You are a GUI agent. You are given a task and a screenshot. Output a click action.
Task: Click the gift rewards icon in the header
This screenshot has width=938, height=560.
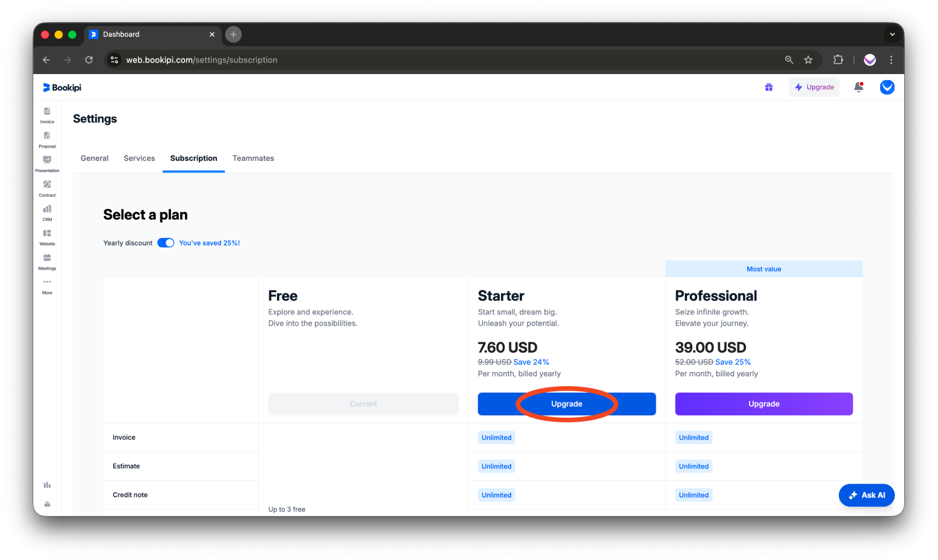(x=769, y=87)
